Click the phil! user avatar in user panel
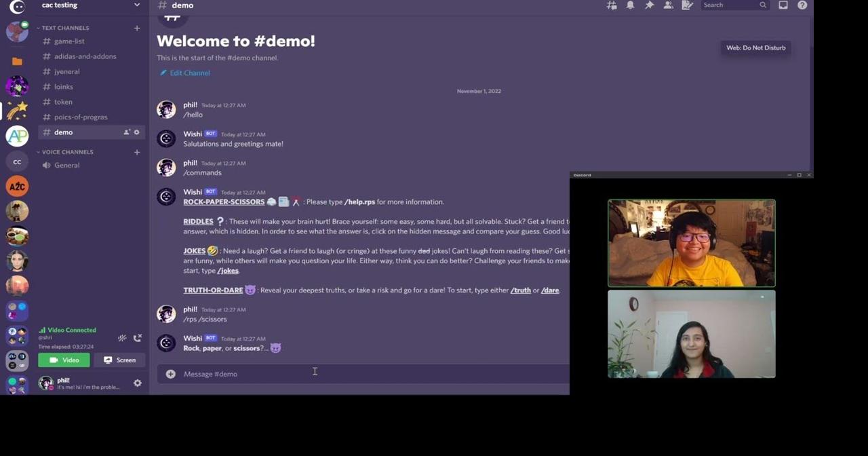The width and height of the screenshot is (868, 456). (46, 383)
